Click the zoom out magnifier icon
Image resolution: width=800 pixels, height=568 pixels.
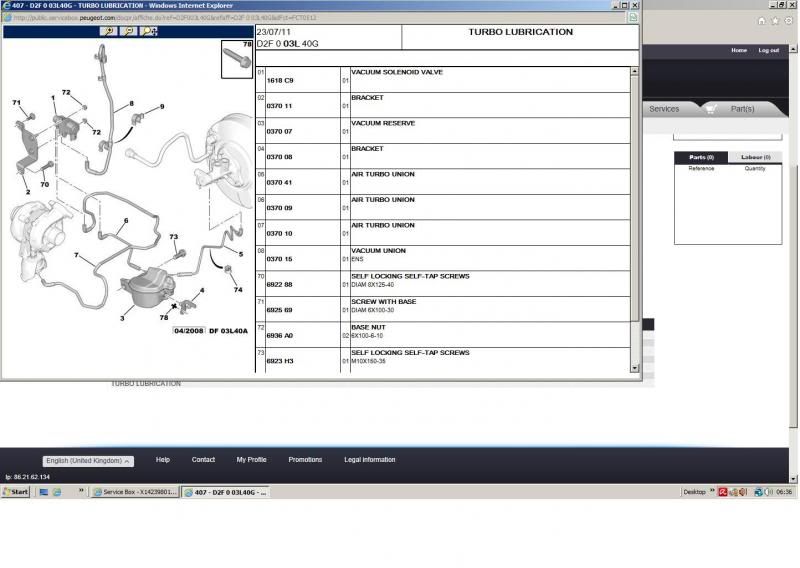click(128, 31)
